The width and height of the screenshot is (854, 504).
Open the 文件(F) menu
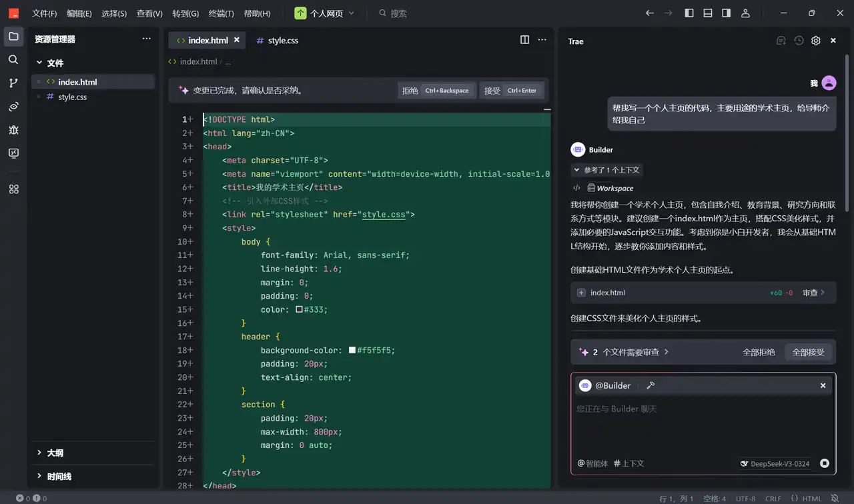coord(45,13)
